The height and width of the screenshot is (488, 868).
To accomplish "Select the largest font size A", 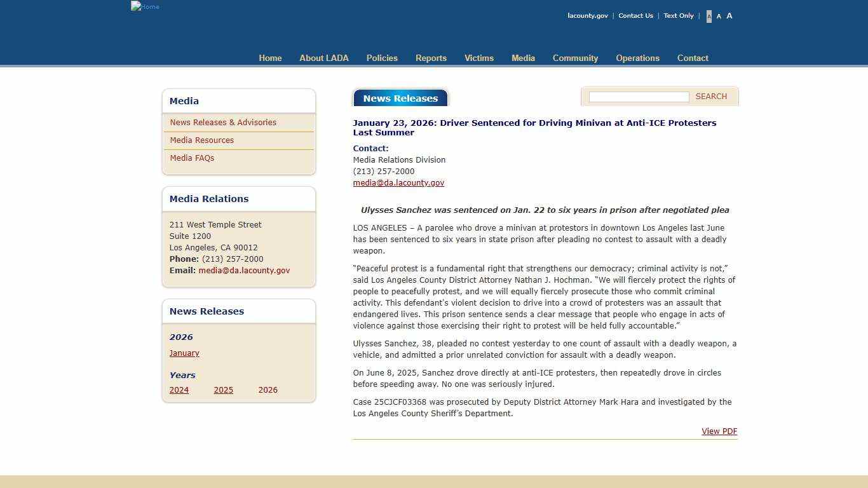I will [x=729, y=16].
